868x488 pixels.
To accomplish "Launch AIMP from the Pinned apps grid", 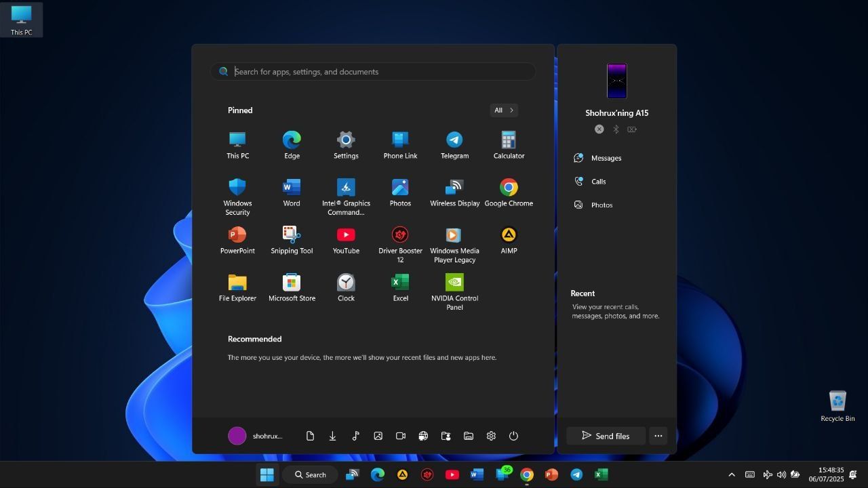I will [509, 241].
